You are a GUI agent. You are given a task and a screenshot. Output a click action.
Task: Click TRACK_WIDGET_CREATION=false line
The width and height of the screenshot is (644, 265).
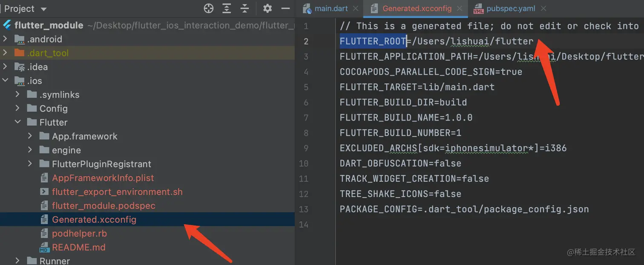414,179
